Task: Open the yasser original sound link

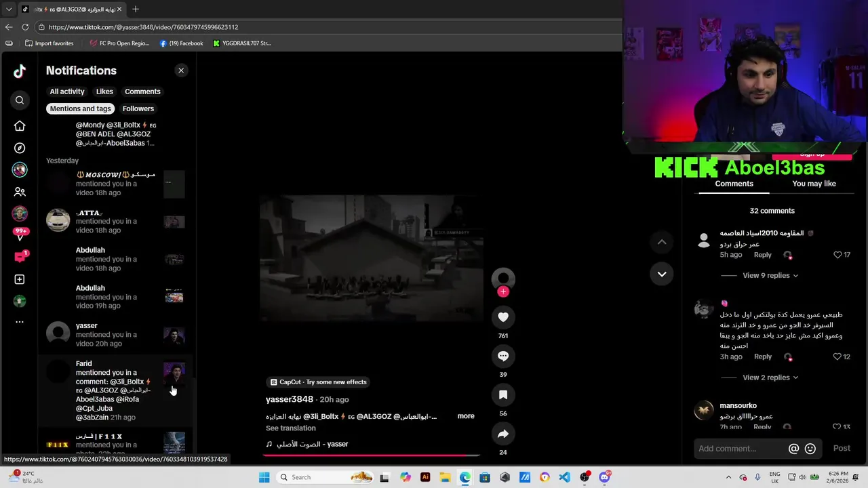Action: point(307,444)
